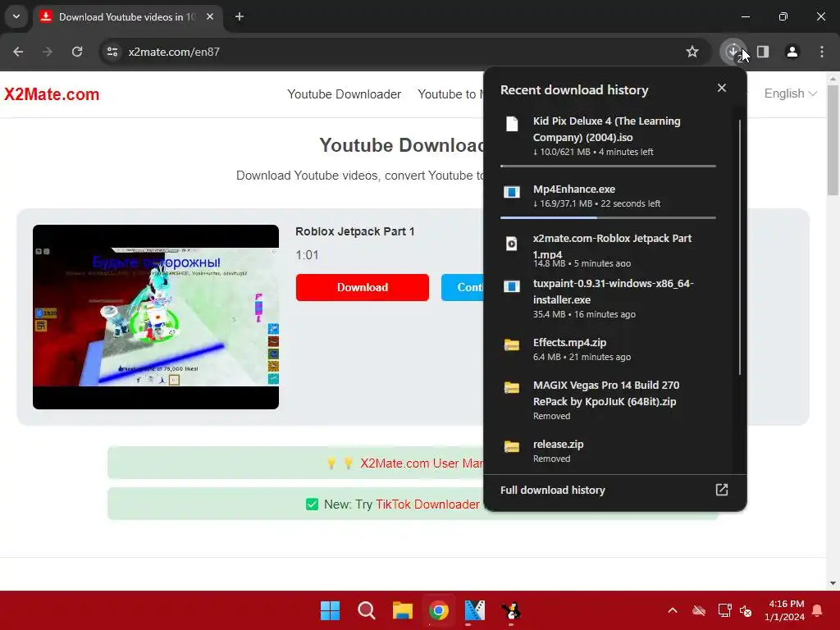Open x2mate.com-Roblox Jetpack Part 1.mp4 entry
This screenshot has width=840, height=630.
(x=608, y=250)
